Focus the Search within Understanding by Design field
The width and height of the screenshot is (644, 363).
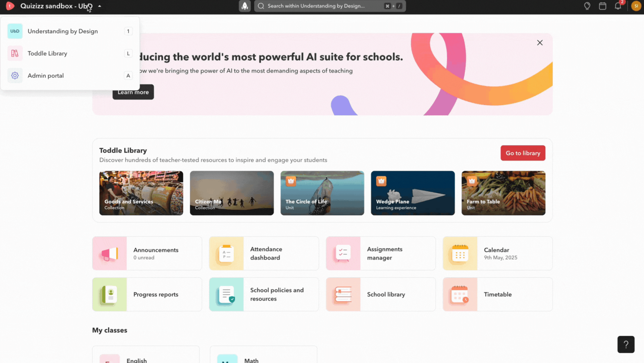(x=330, y=6)
